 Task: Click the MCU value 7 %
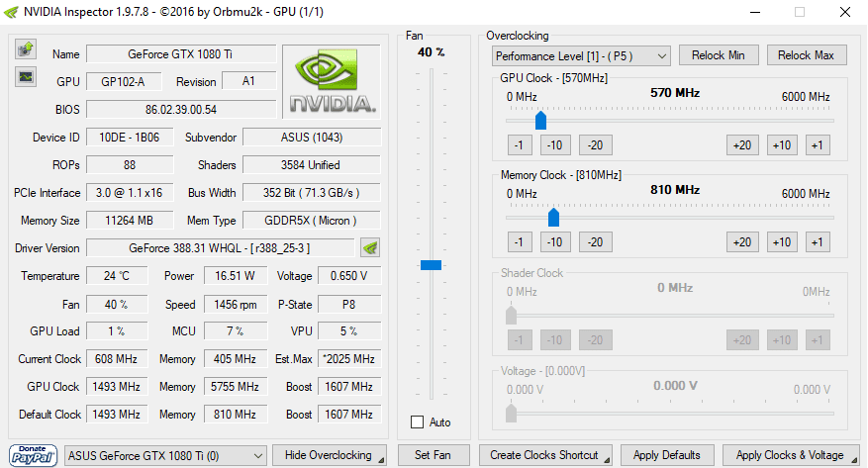click(236, 330)
